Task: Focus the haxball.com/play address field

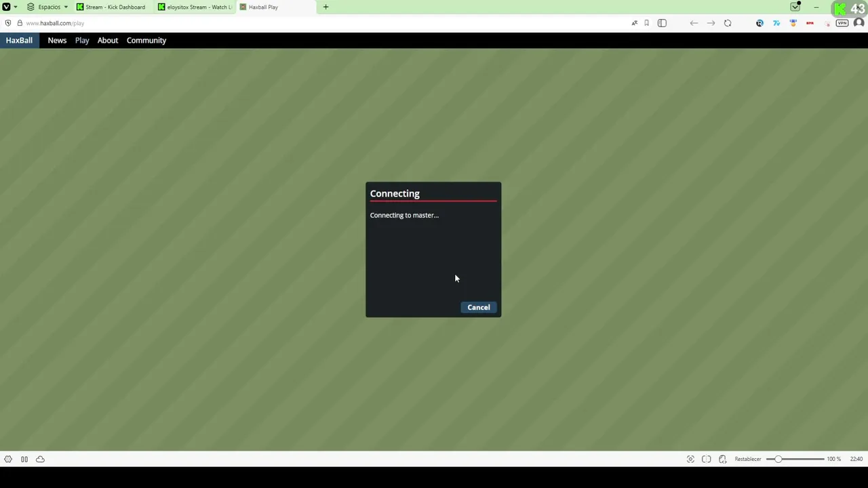Action: coord(325,23)
